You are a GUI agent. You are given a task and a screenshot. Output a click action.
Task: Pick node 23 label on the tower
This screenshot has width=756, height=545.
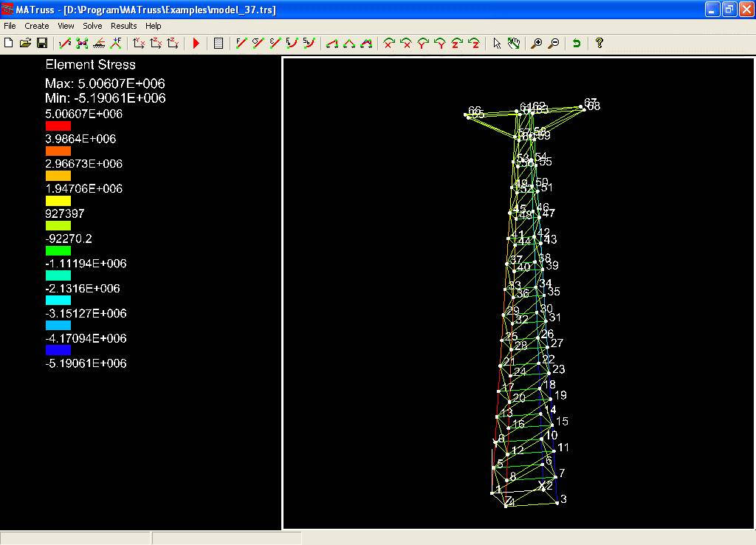point(558,369)
